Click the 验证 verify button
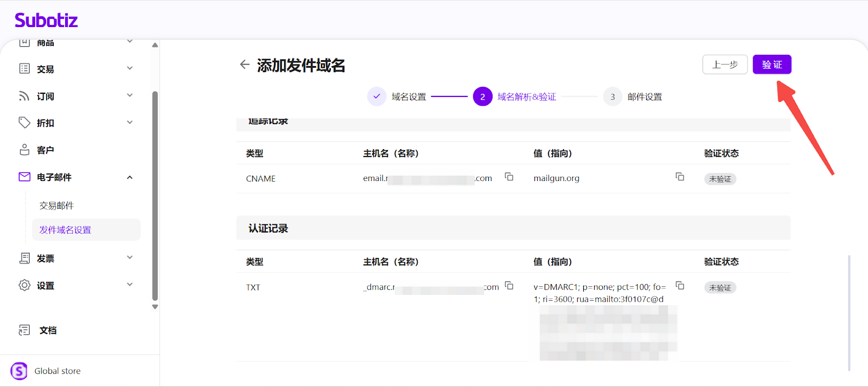This screenshot has height=387, width=868. coord(771,64)
